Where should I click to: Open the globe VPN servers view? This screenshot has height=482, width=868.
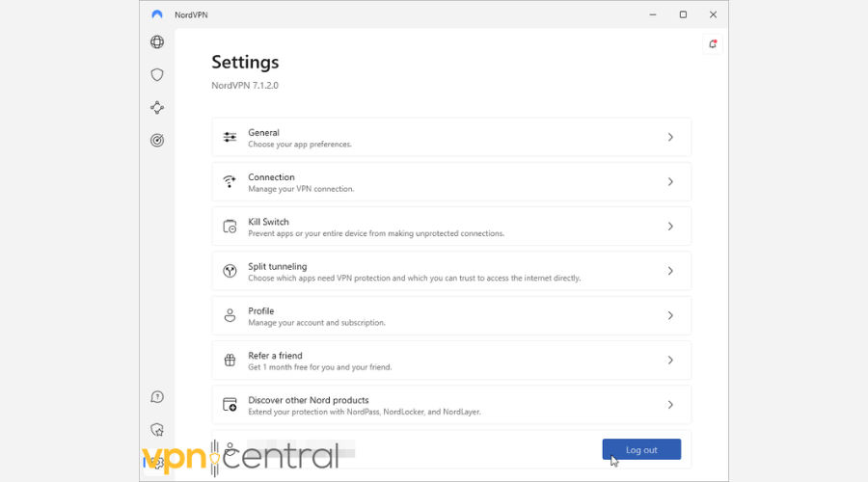(157, 42)
